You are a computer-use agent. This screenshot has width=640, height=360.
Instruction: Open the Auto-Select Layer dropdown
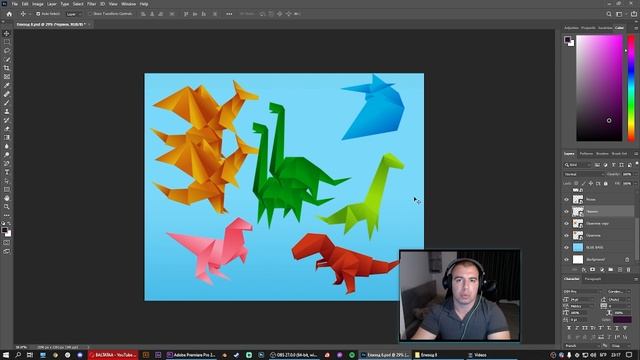(74, 14)
